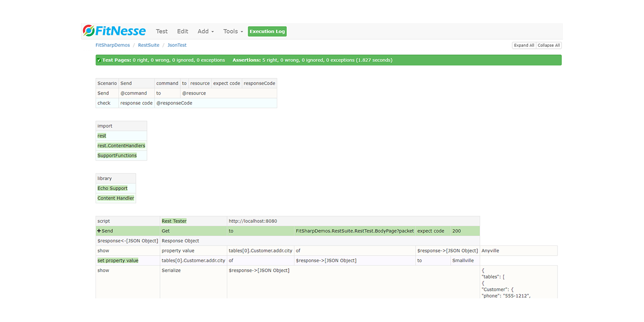644x322 pixels.
Task: Click the Expand All button
Action: click(524, 45)
